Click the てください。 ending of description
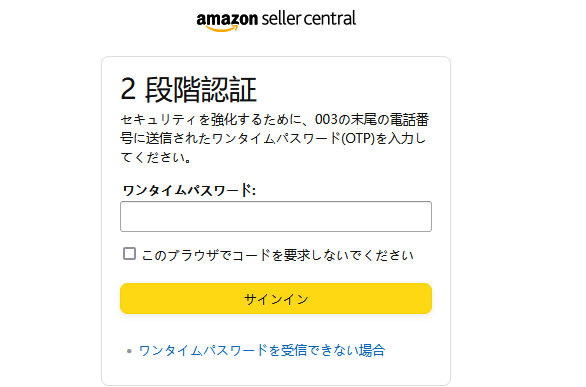The height and width of the screenshot is (387, 586). click(x=156, y=157)
